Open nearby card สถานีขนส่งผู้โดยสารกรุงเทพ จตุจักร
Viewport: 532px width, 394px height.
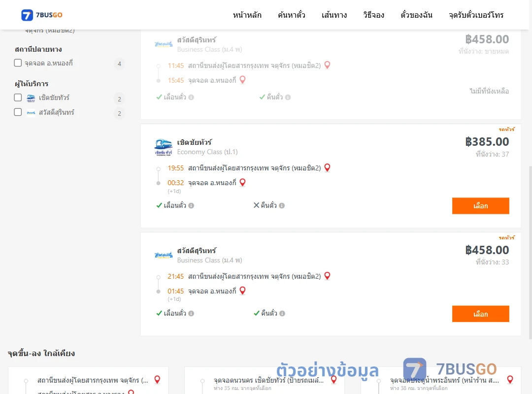[x=88, y=380]
